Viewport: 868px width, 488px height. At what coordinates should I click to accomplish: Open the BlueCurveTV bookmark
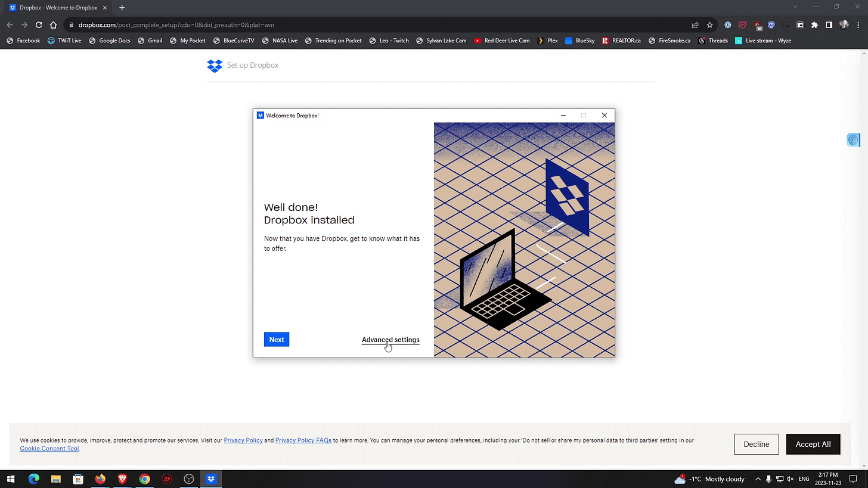[234, 41]
